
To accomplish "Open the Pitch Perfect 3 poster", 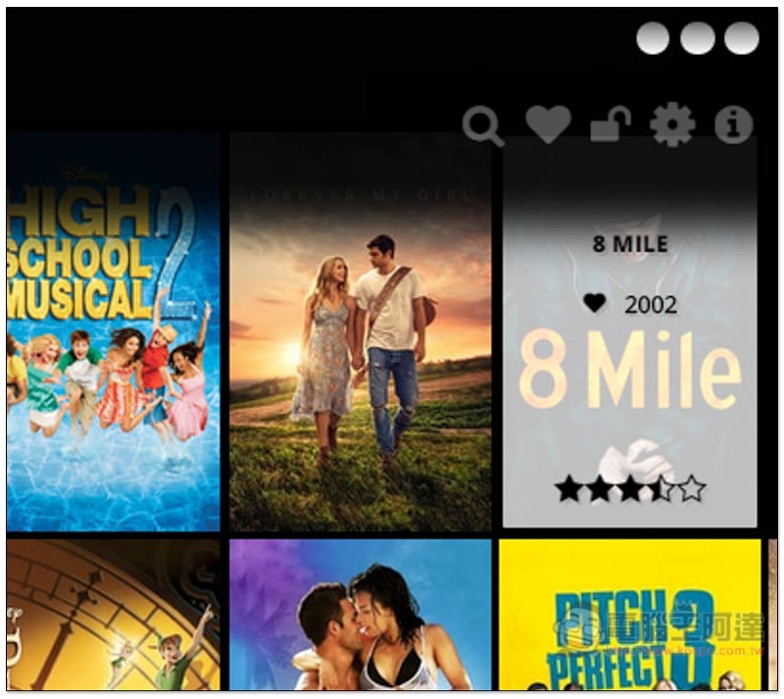I will [x=630, y=615].
